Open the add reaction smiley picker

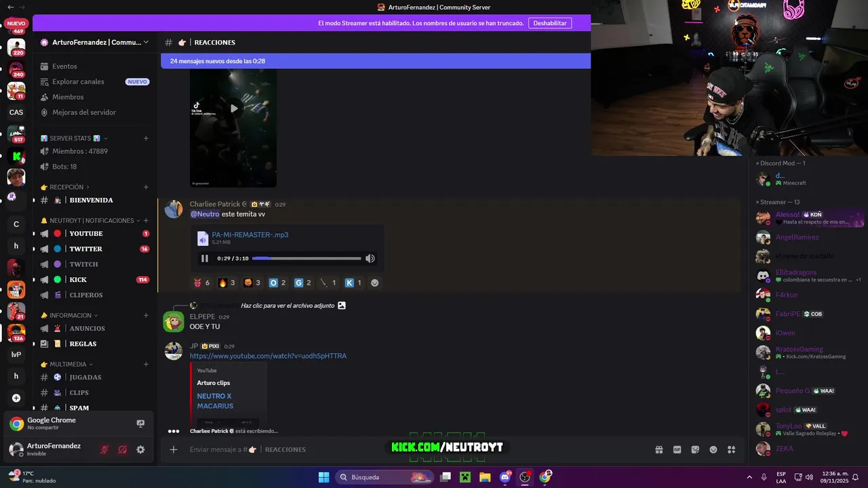coord(375,283)
